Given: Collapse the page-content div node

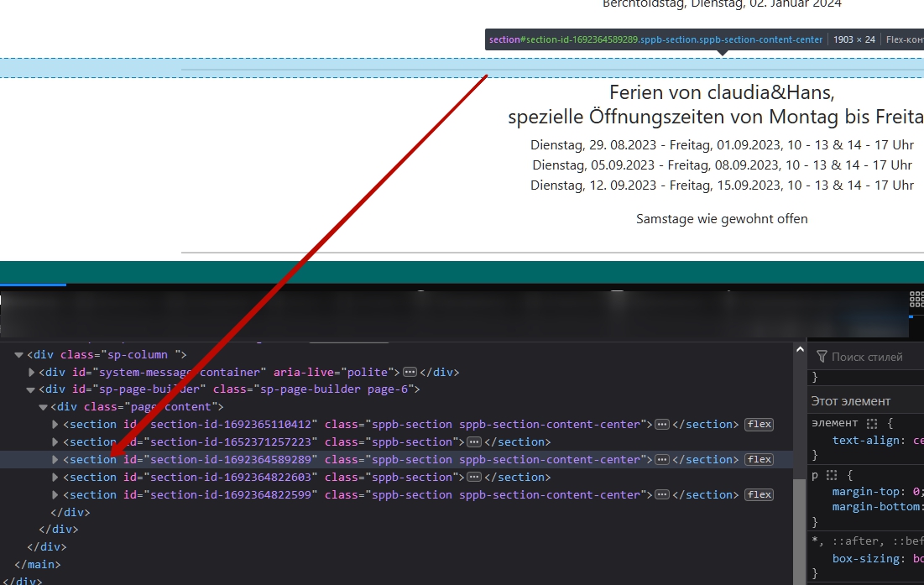Looking at the screenshot, I should [44, 407].
